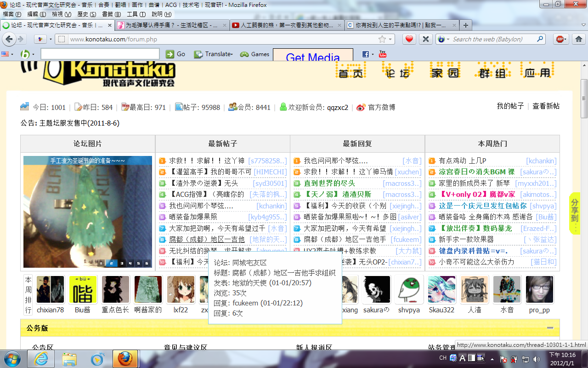Viewport: 588px width, 368px height.
Task: Click Biu酱 user avatar thumbnail
Action: 83,290
